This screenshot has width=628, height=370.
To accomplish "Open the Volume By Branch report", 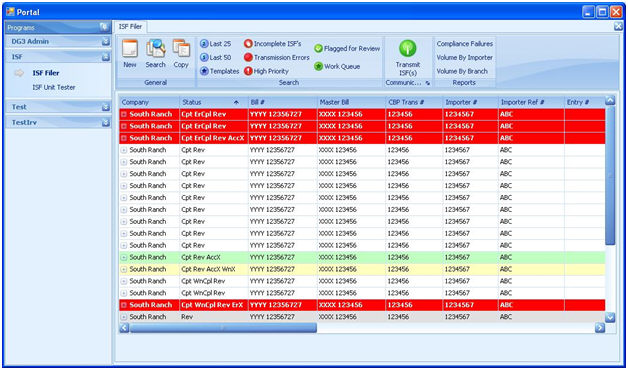I will 462,71.
